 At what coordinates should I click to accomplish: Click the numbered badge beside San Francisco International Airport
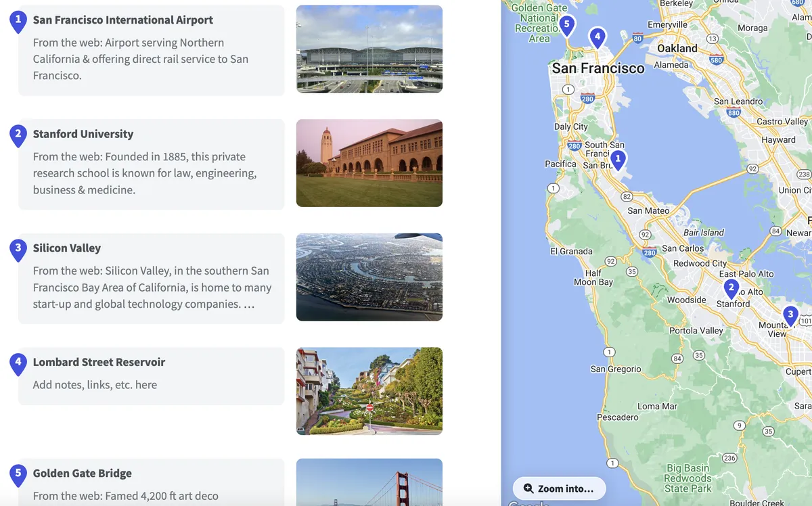(x=18, y=18)
